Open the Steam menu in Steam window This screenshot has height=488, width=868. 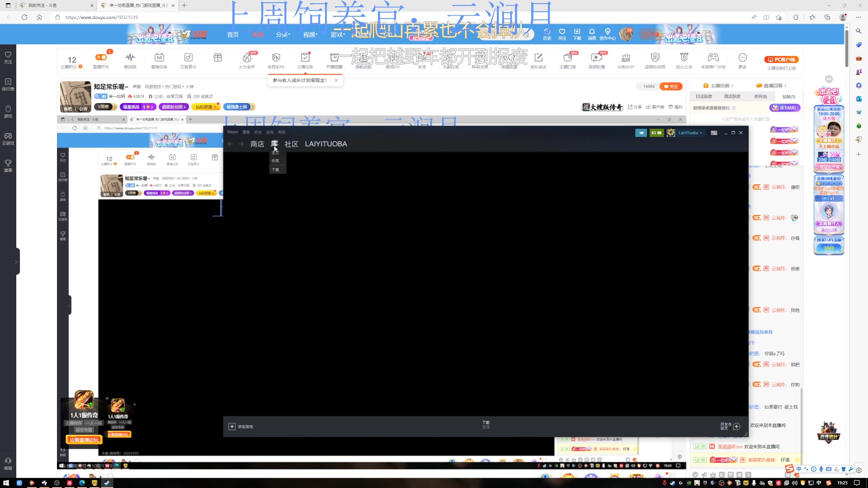[x=232, y=132]
